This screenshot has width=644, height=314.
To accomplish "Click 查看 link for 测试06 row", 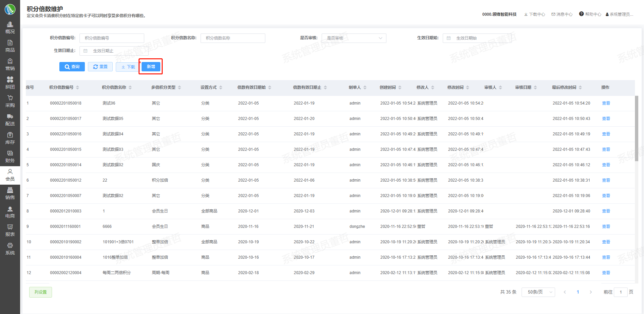I will [x=606, y=103].
